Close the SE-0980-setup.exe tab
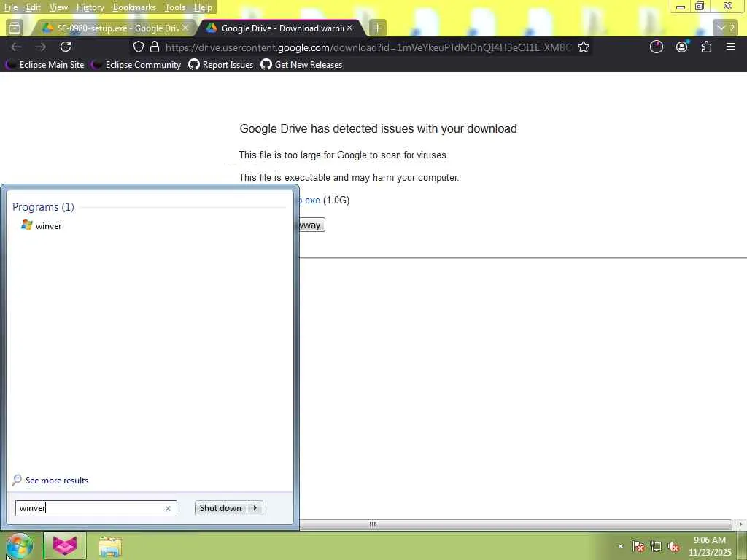Viewport: 747px width, 560px height. (185, 28)
